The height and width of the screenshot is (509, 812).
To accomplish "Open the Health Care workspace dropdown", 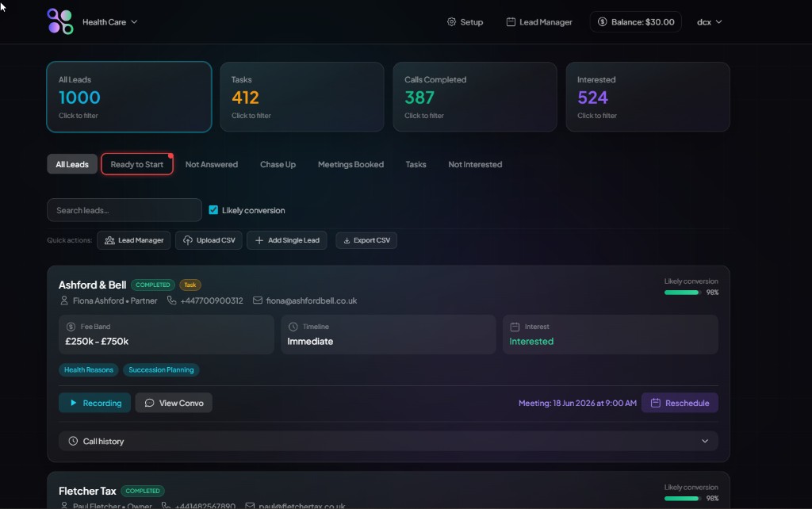I will (x=109, y=21).
